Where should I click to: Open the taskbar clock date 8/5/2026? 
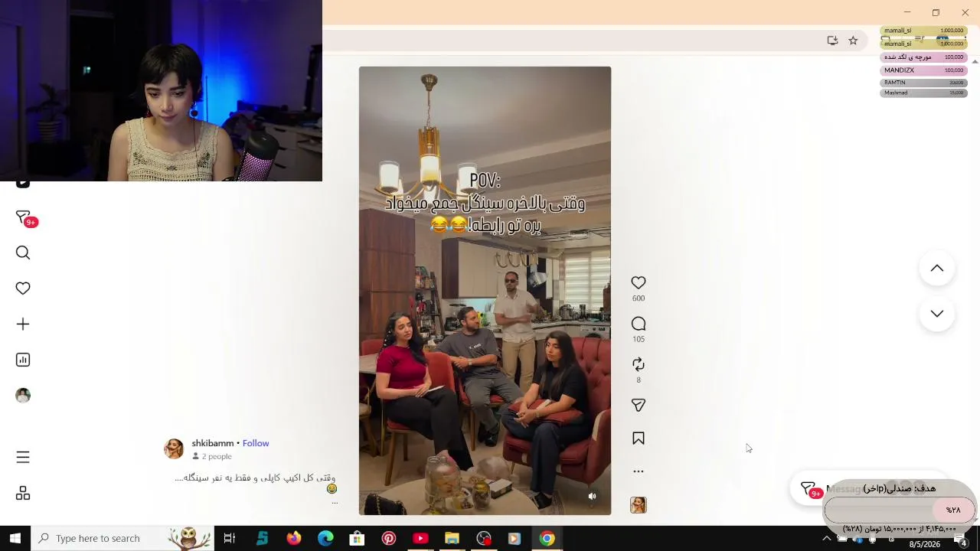click(925, 545)
